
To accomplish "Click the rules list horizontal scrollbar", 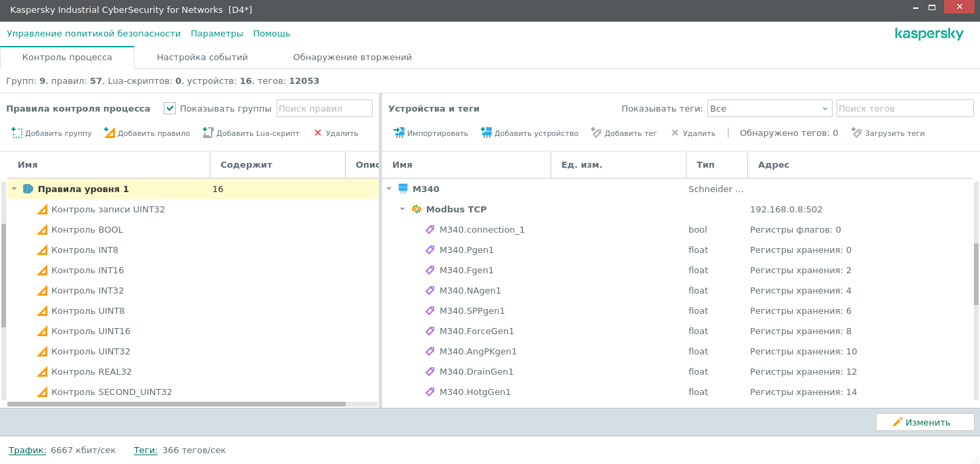I will coord(176,404).
